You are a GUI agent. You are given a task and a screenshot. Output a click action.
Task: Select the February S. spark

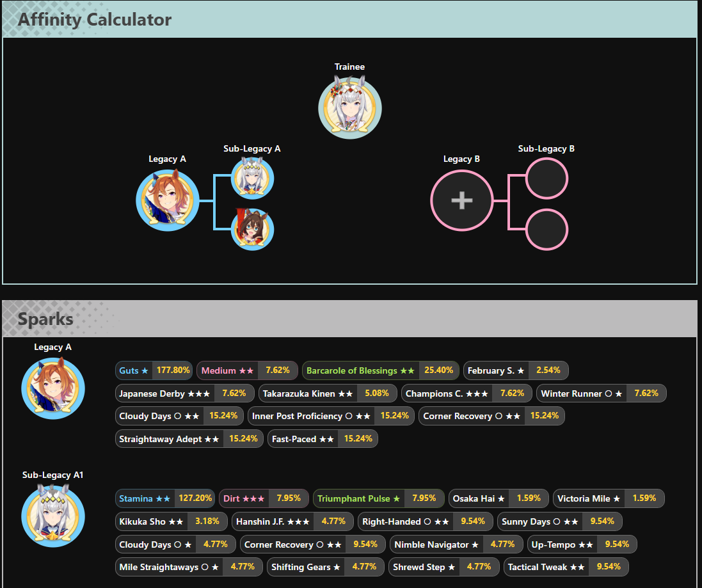coord(516,370)
